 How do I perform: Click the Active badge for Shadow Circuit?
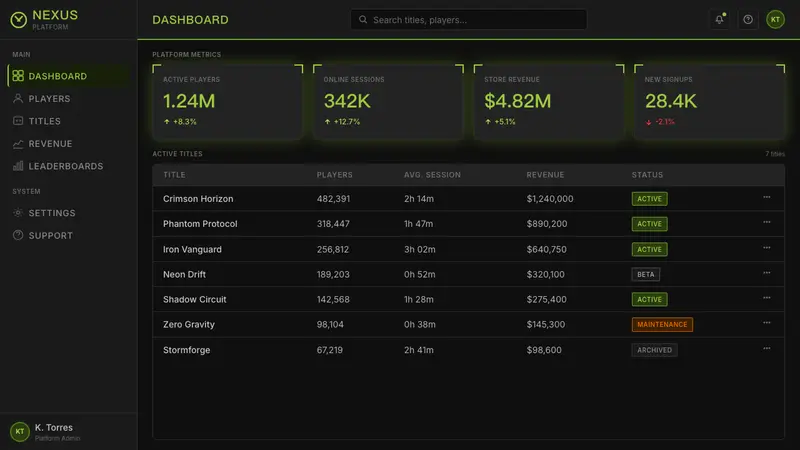(x=649, y=299)
